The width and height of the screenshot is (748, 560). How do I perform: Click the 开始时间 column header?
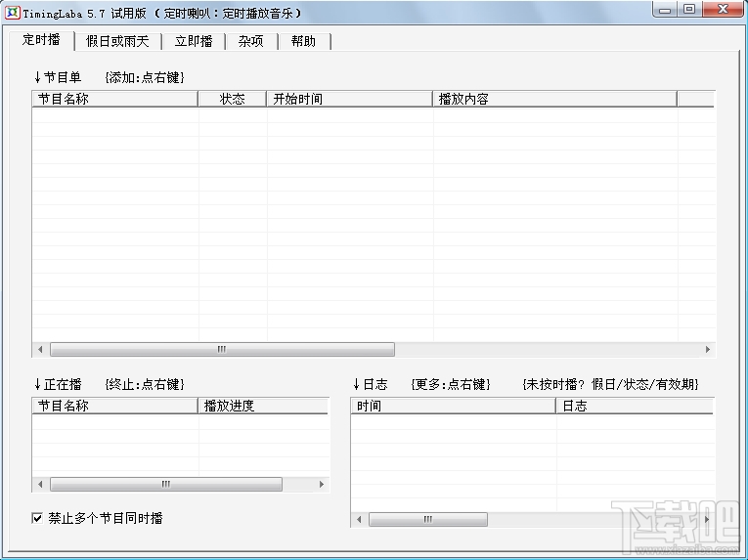click(x=349, y=99)
